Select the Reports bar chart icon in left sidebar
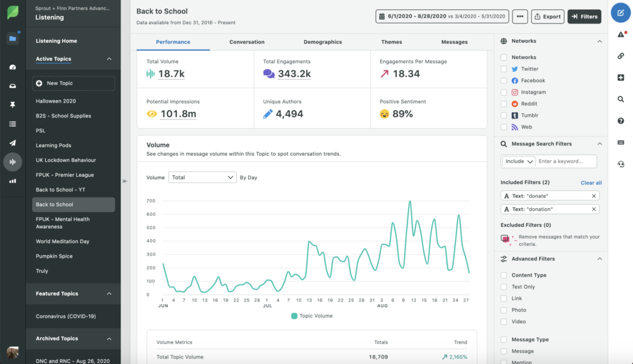 point(14,181)
